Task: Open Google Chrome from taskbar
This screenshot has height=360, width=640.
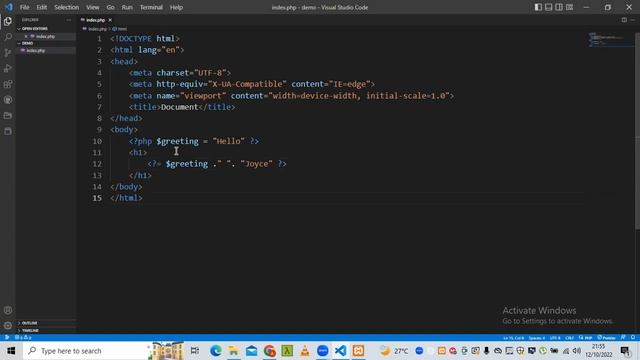Action: pos(269,351)
